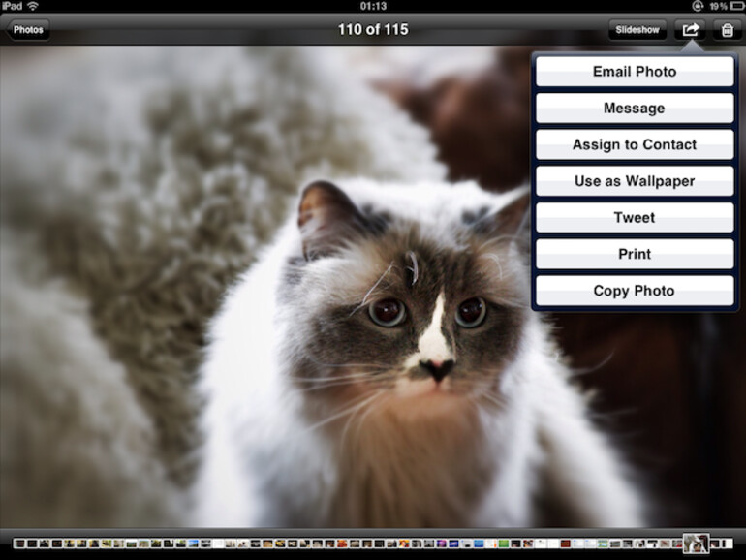Tap the Wi-Fi status icon
The image size is (746, 560).
tap(33, 6)
